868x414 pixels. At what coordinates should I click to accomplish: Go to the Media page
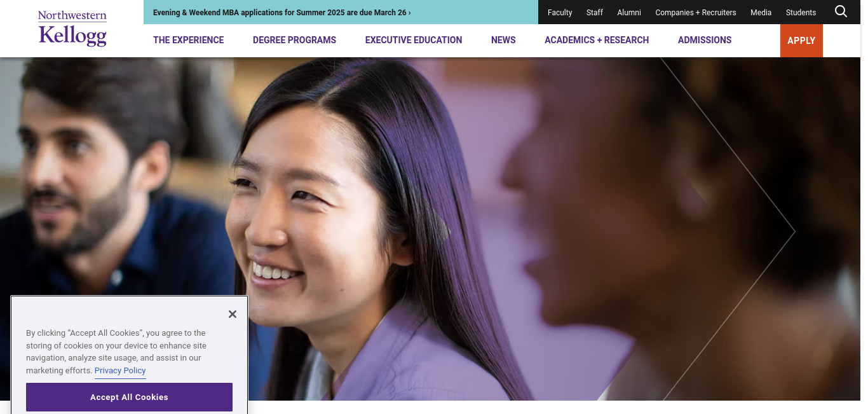click(761, 13)
